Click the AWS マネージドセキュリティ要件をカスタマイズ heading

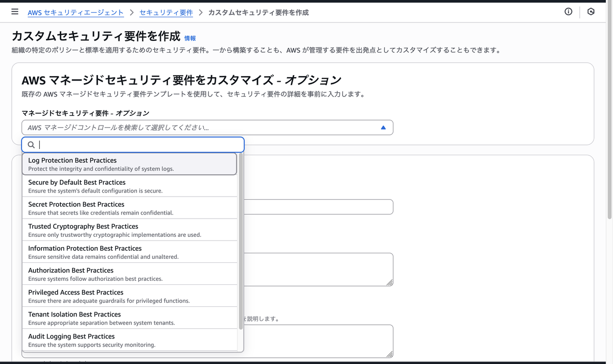coord(181,80)
